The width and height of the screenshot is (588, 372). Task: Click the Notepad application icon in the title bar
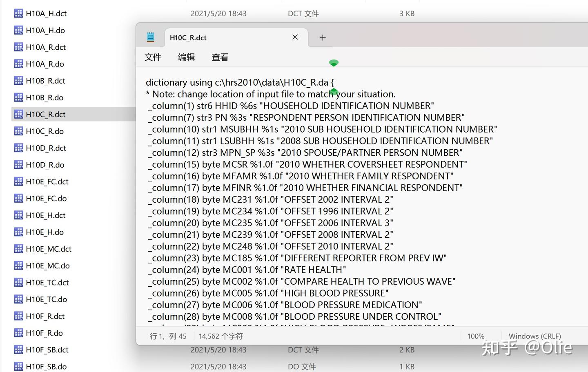coord(150,37)
